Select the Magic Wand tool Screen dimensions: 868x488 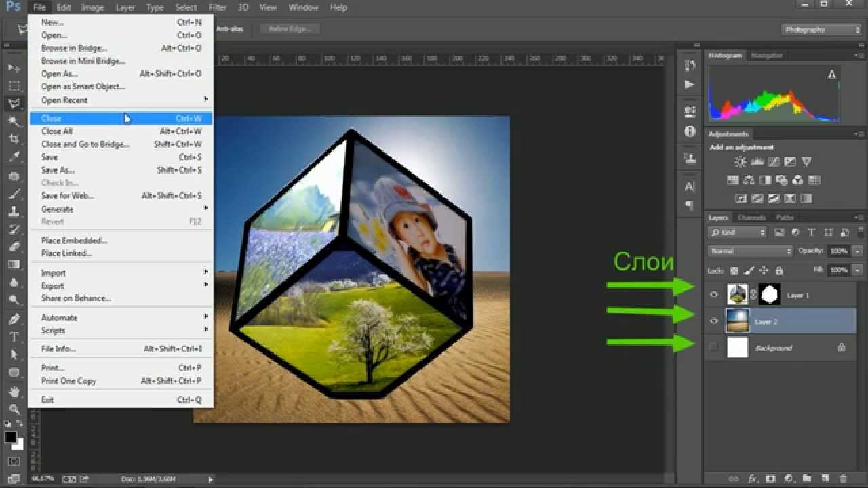[x=14, y=121]
